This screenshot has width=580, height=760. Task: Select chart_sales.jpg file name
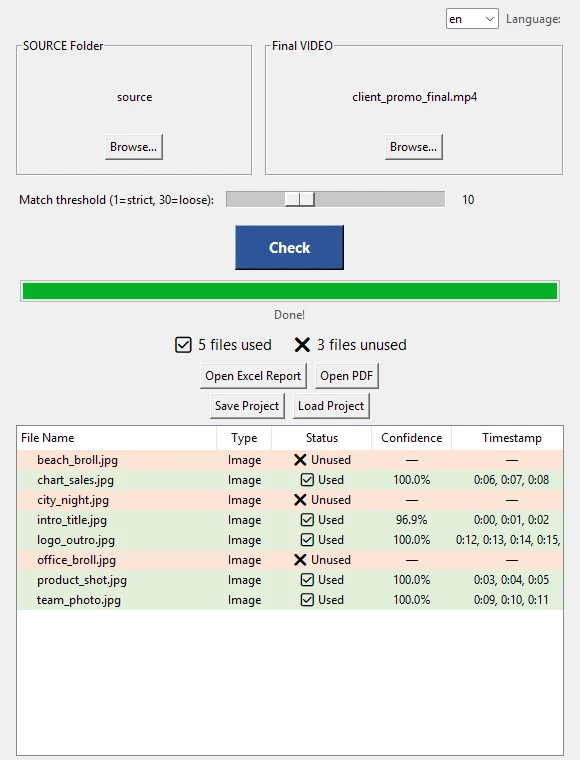pyautogui.click(x=76, y=480)
